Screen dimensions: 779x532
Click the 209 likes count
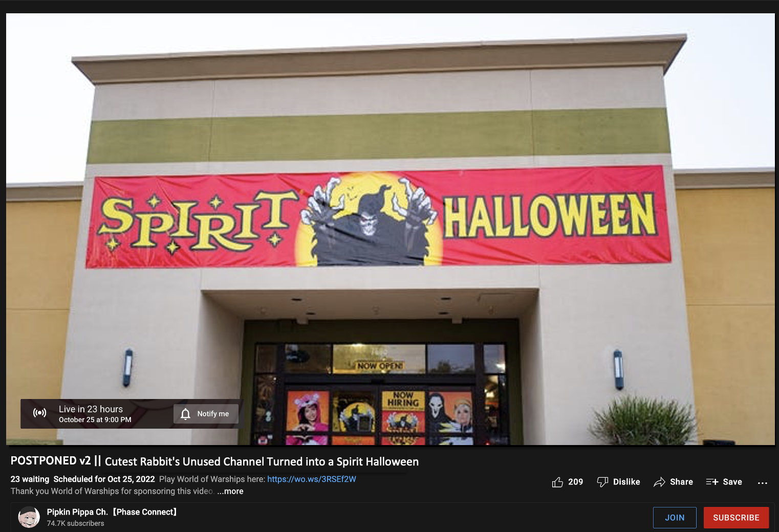575,482
